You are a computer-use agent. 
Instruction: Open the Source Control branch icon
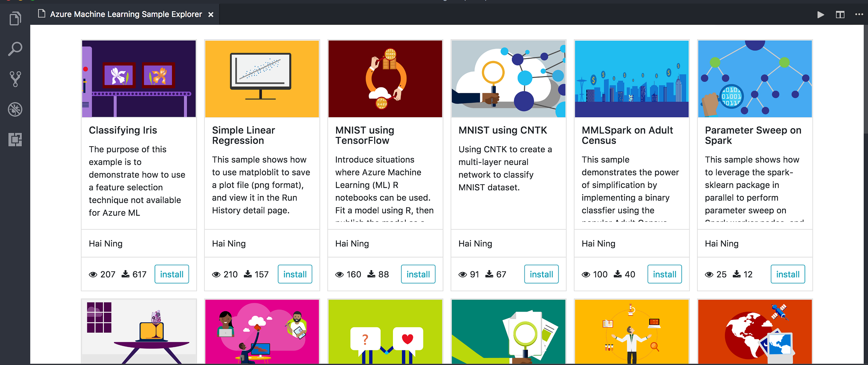(x=15, y=79)
